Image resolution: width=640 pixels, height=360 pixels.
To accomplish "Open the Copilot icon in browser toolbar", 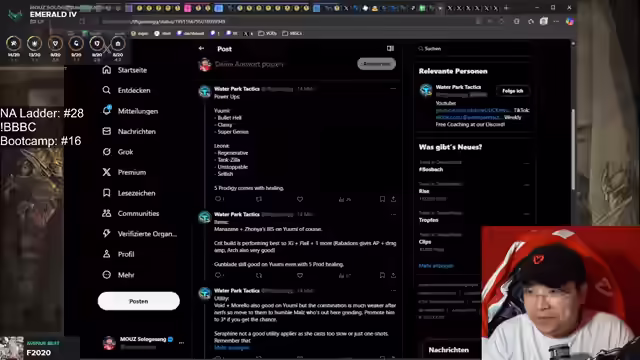I will (x=570, y=22).
